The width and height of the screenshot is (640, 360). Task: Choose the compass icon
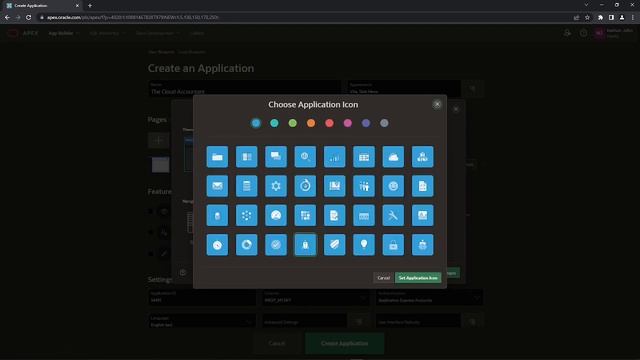click(x=217, y=245)
